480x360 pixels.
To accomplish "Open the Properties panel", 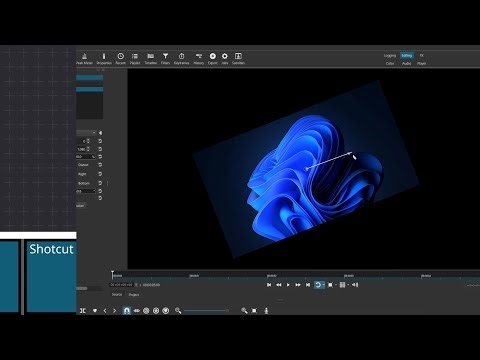I will tap(104, 59).
